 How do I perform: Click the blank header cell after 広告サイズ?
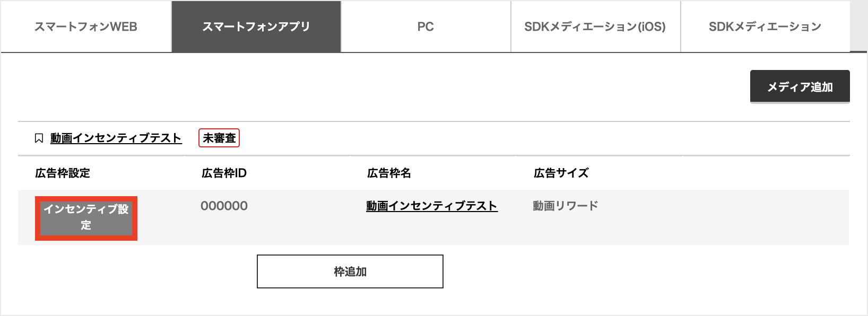pos(766,173)
